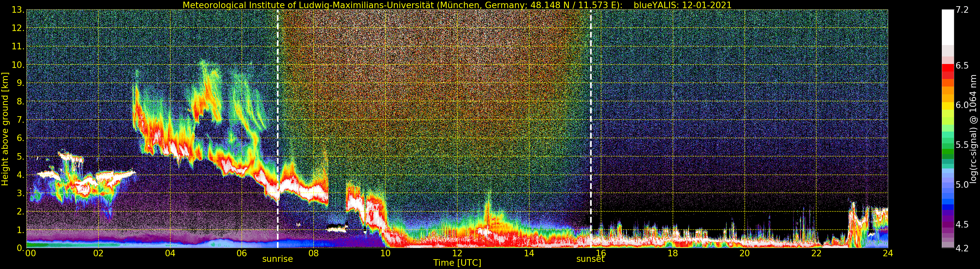980x269 pixels.
Task: Click the height axis tick label '8.'
Action: [x=21, y=102]
